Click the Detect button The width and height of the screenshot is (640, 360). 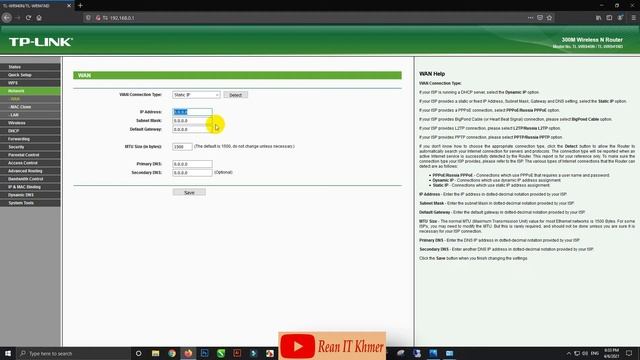point(236,95)
